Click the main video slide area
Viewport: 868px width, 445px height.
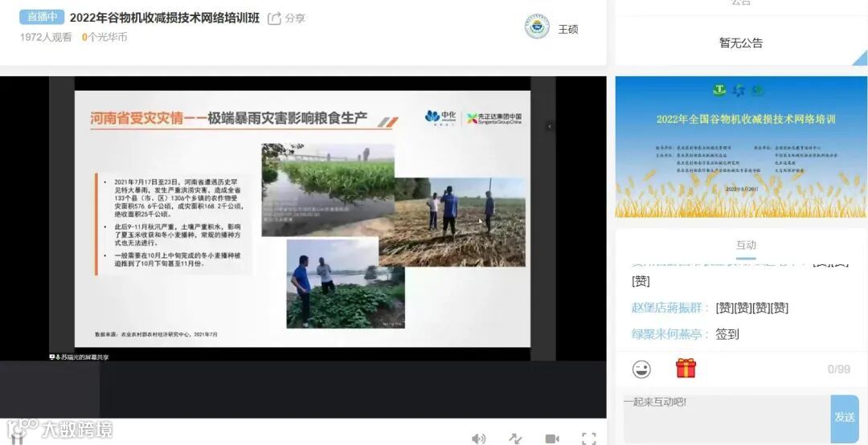point(302,218)
